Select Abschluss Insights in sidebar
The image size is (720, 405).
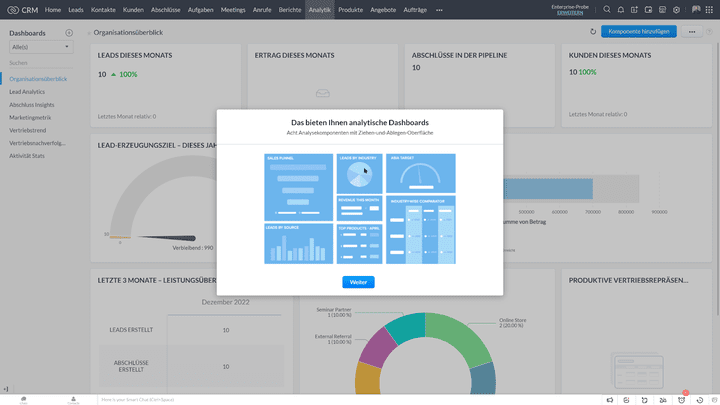pos(32,105)
